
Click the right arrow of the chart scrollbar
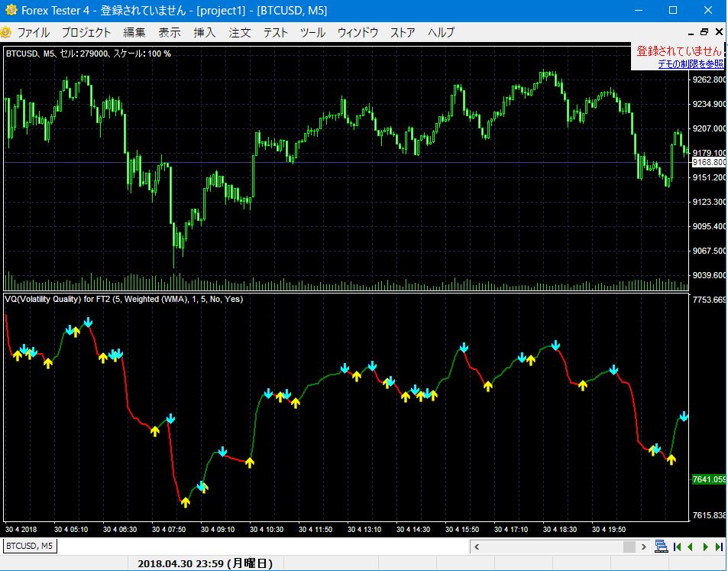point(643,547)
